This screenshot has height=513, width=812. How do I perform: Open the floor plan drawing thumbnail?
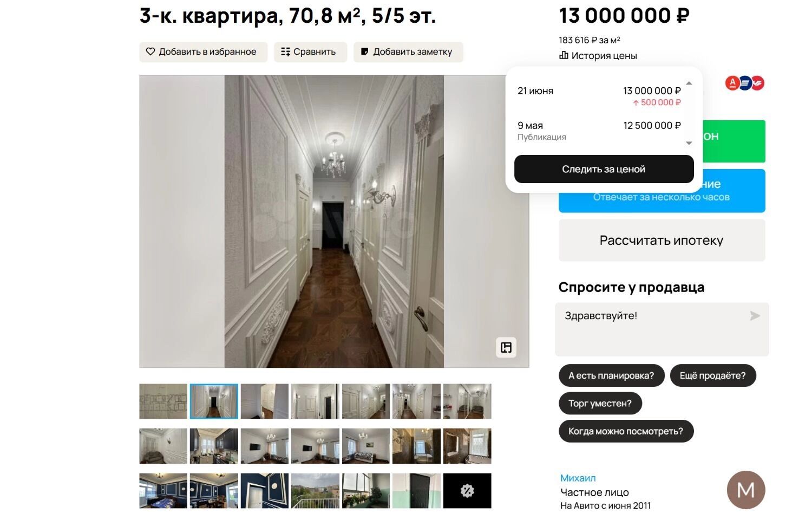(x=163, y=401)
